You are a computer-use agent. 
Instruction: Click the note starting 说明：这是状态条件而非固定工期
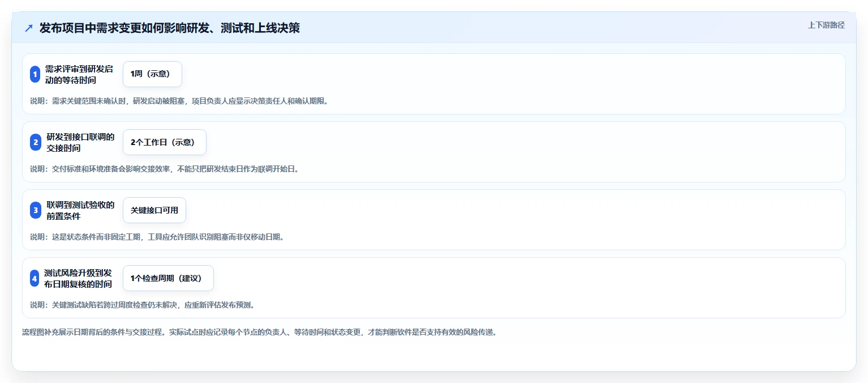[x=157, y=237]
